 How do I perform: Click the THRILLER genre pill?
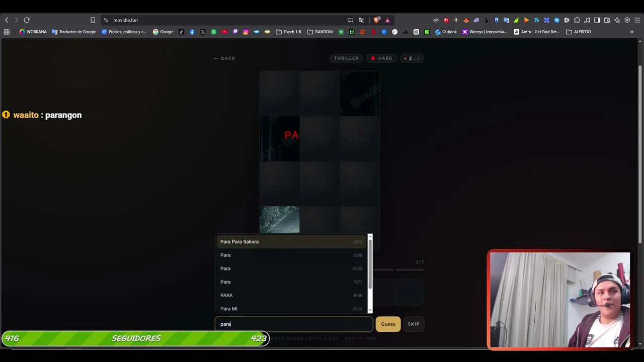346,58
